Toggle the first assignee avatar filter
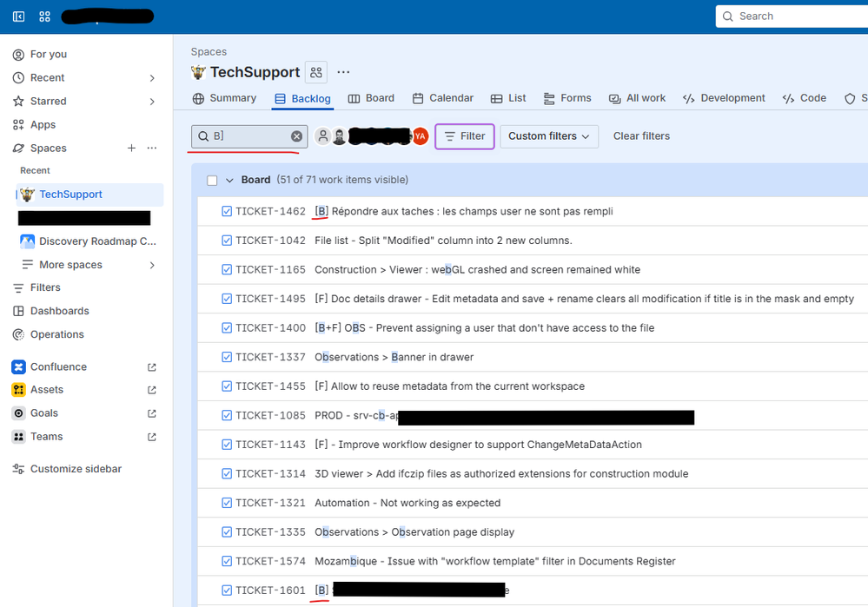Image resolution: width=868 pixels, height=607 pixels. pyautogui.click(x=323, y=136)
